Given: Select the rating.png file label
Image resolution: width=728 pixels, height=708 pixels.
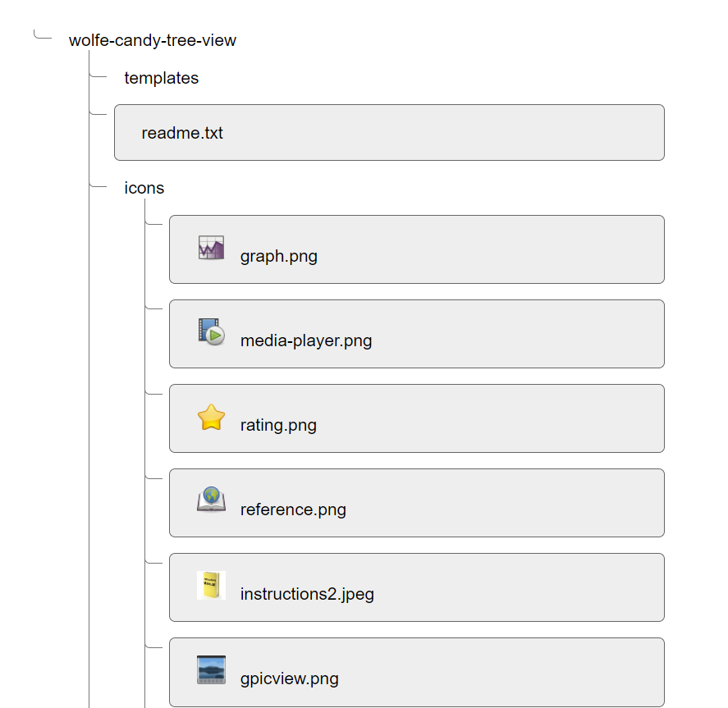Looking at the screenshot, I should click(278, 425).
